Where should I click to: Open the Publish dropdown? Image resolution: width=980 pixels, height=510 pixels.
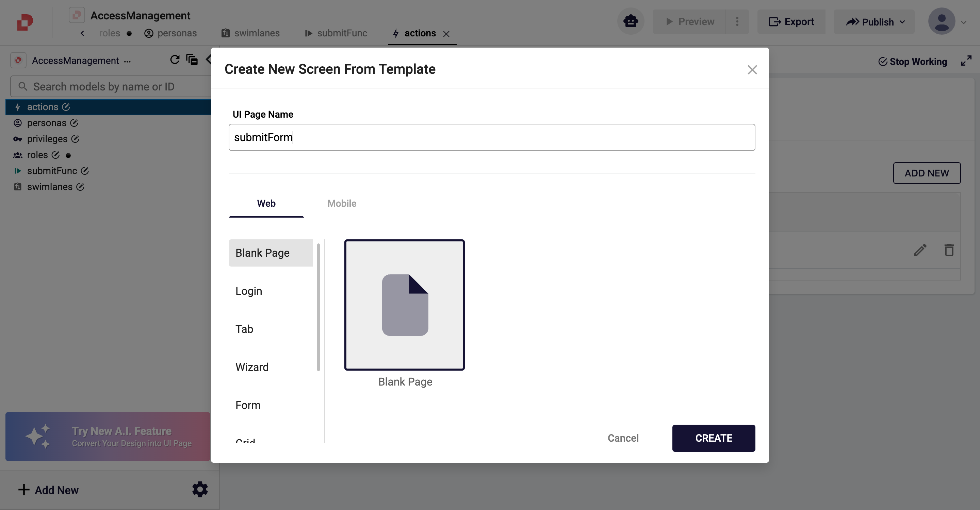874,22
